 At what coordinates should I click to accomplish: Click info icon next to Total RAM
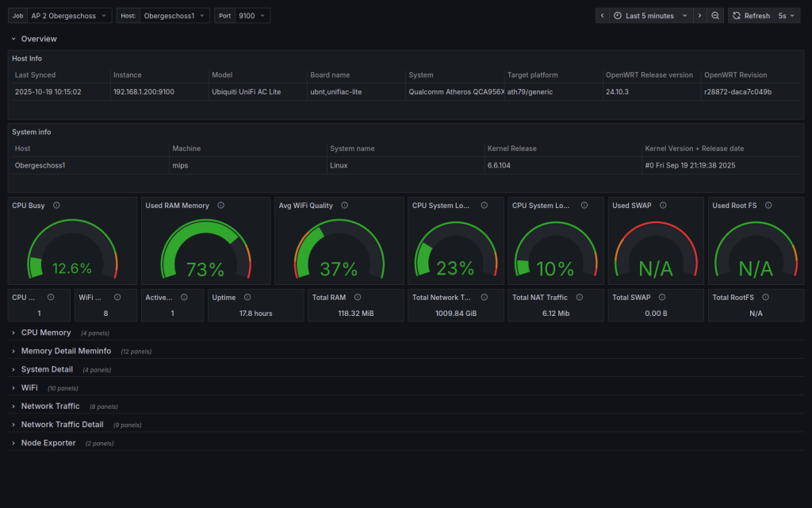[x=357, y=298]
